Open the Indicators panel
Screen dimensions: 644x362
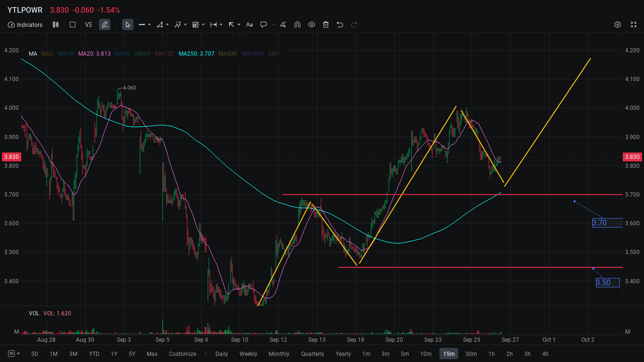tap(25, 25)
